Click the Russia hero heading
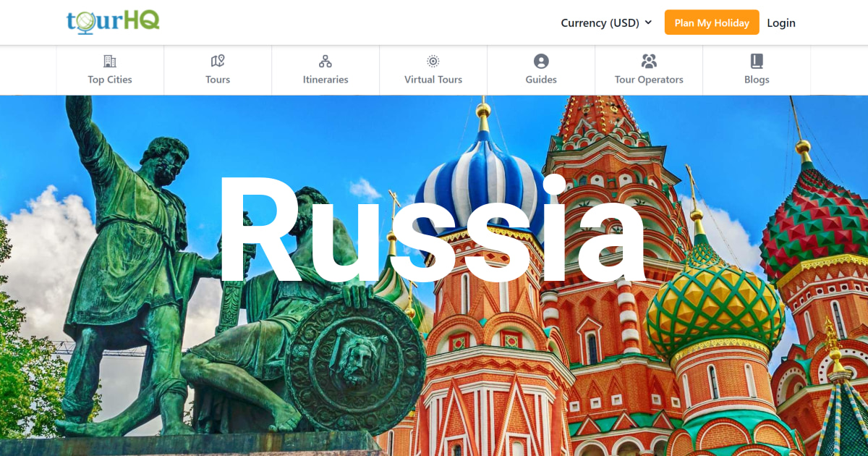Image resolution: width=868 pixels, height=456 pixels. point(433,229)
